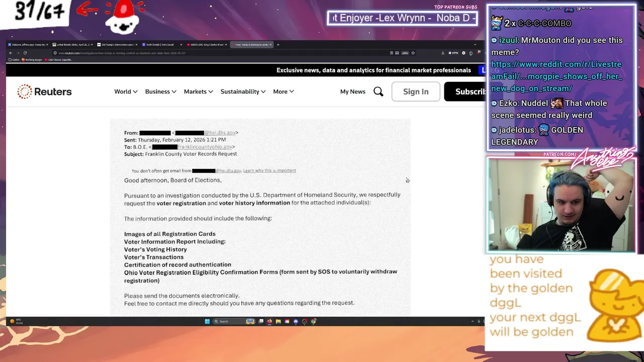644x362 pixels.
Task: Open the Windows Start menu
Action: click(x=207, y=321)
